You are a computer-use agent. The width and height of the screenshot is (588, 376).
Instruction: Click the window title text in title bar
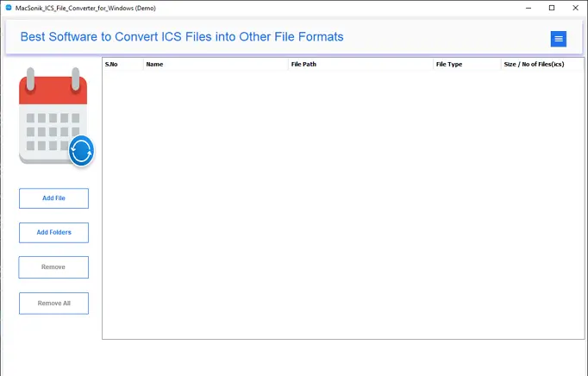point(84,8)
